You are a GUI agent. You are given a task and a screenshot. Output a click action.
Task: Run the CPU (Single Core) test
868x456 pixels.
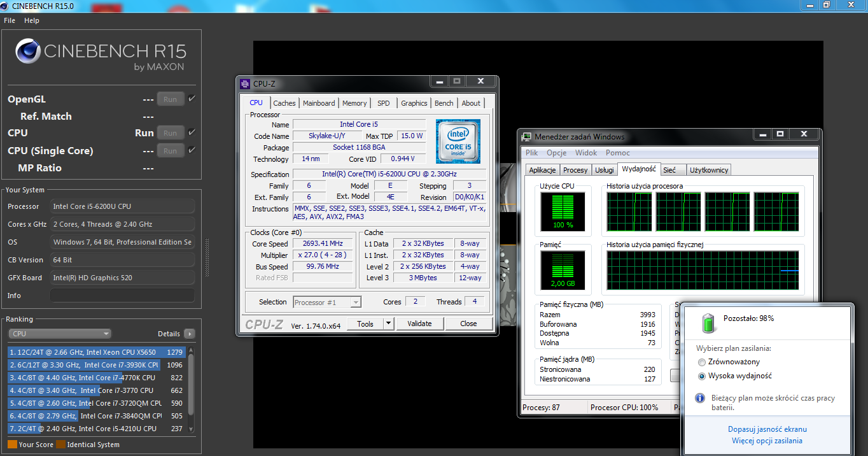point(170,150)
